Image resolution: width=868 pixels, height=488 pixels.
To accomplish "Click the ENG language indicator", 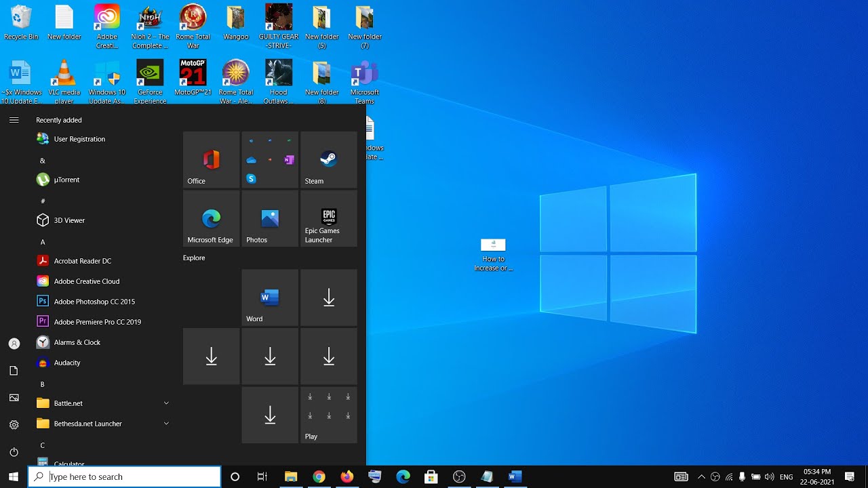I will click(x=787, y=477).
